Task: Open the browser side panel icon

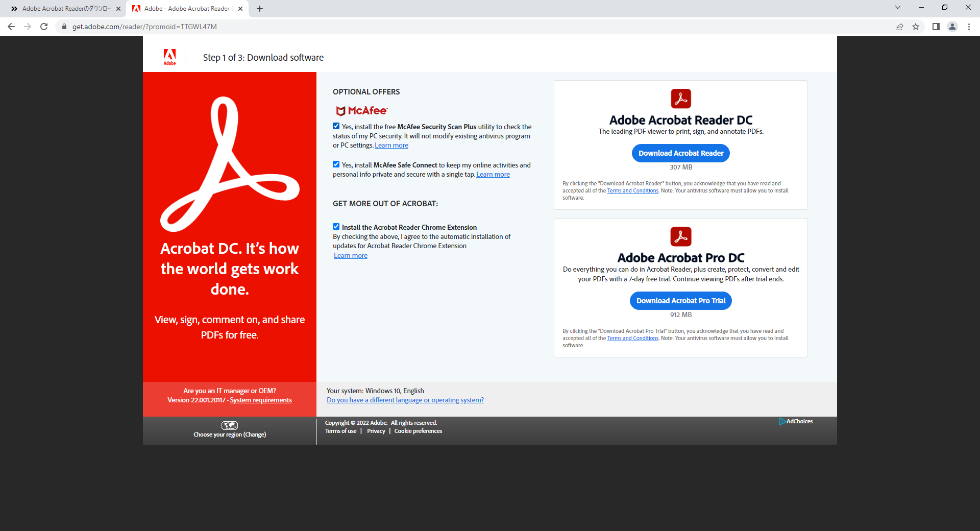Action: click(936, 27)
